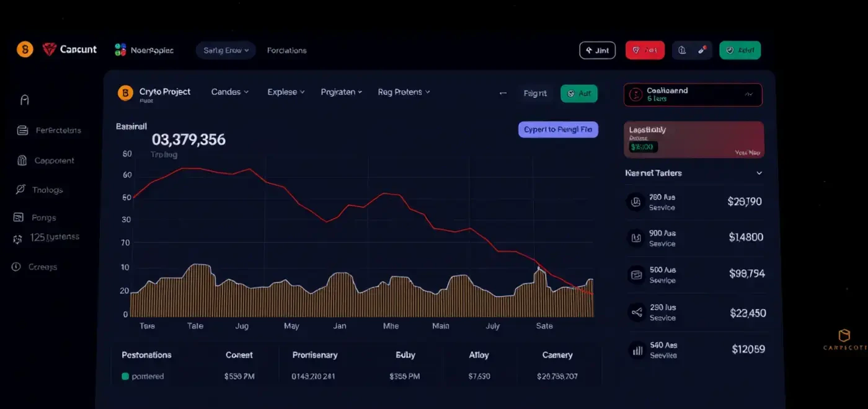Click the info document icon in top bar
This screenshot has width=868, height=409.
pyautogui.click(x=682, y=50)
